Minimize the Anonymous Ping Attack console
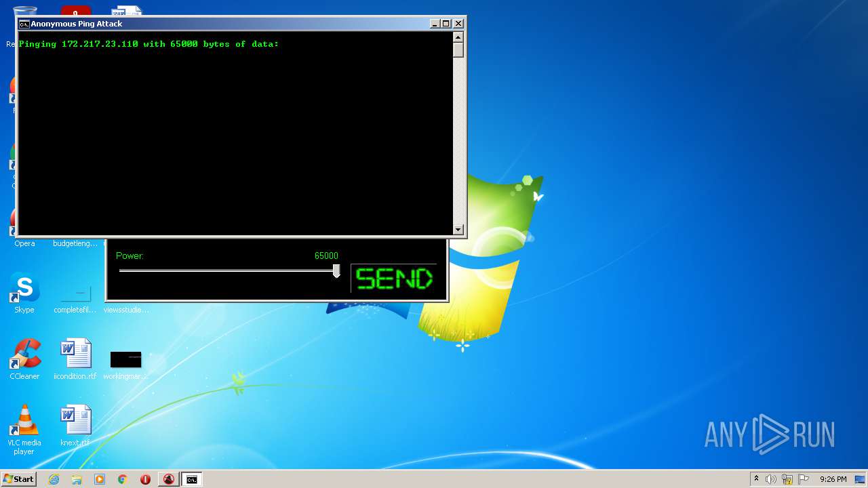Image resolution: width=868 pixels, height=488 pixels. coord(435,24)
